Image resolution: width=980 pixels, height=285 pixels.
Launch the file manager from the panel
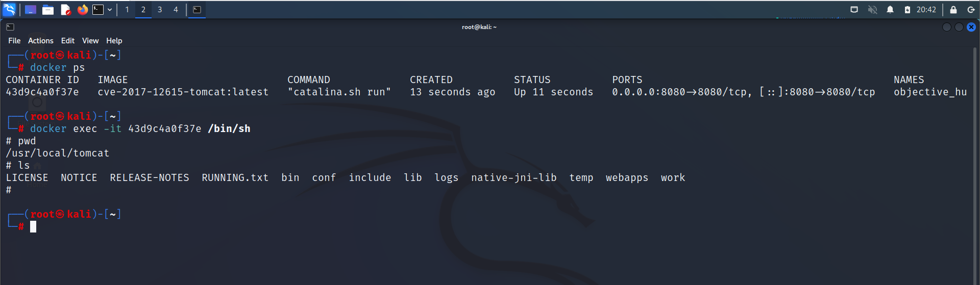[48, 10]
